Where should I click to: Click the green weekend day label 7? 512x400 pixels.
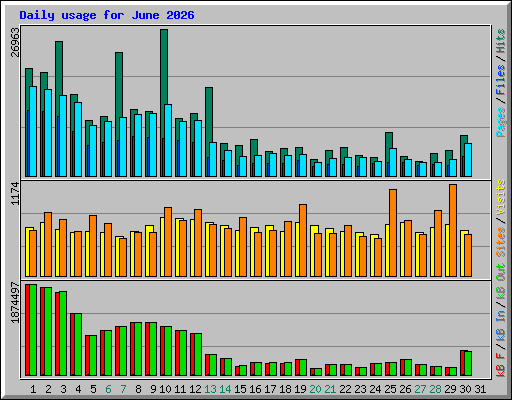pyautogui.click(x=123, y=389)
